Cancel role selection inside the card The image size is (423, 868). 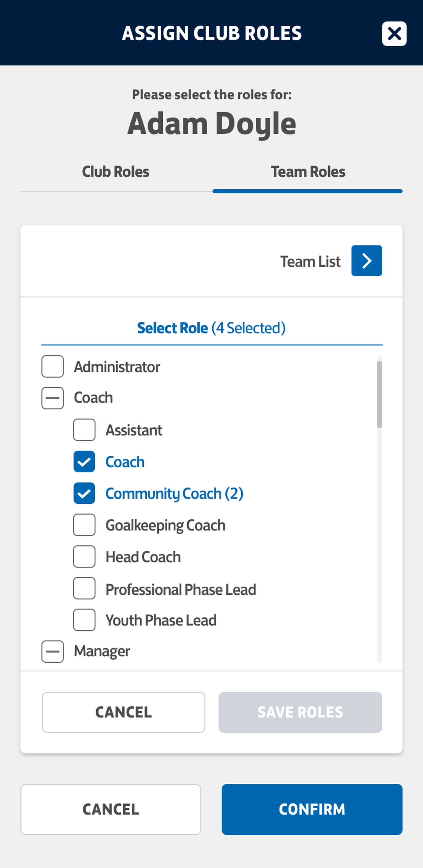(123, 712)
